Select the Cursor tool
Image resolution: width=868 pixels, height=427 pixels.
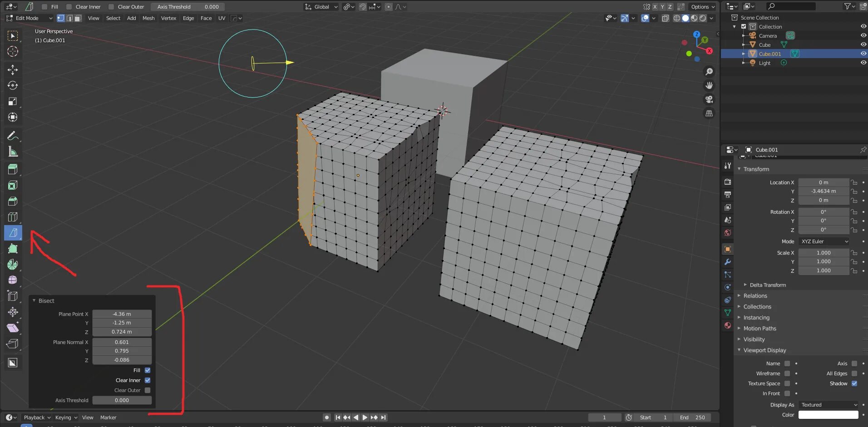coord(13,51)
